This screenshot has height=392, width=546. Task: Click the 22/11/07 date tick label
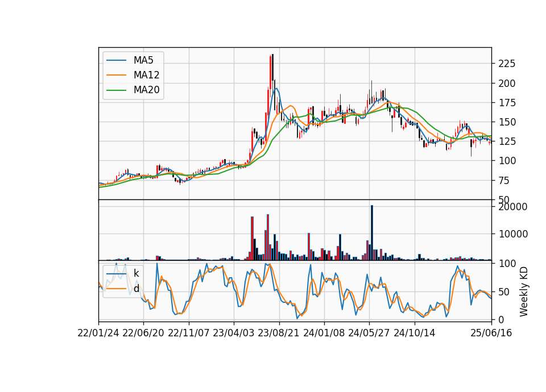click(x=189, y=333)
